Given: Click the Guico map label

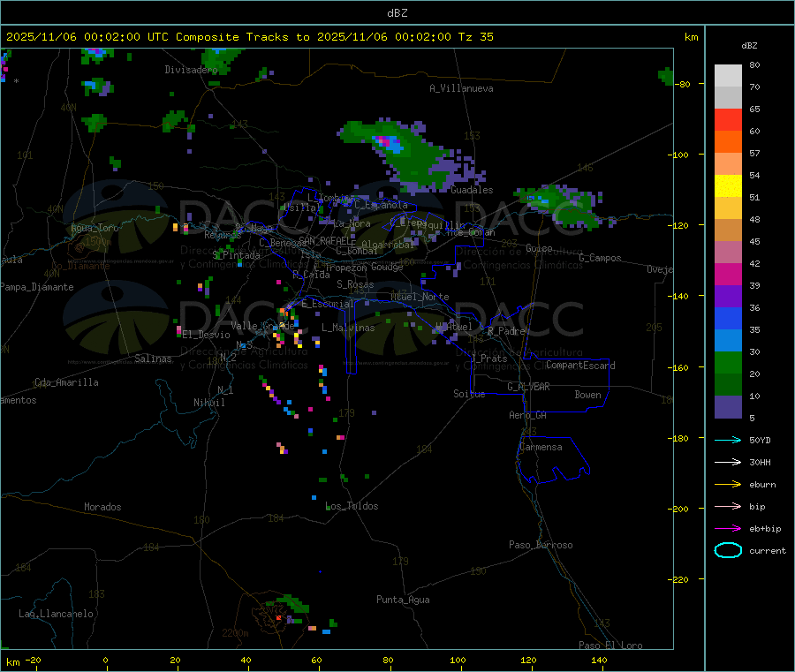Looking at the screenshot, I should (x=539, y=248).
